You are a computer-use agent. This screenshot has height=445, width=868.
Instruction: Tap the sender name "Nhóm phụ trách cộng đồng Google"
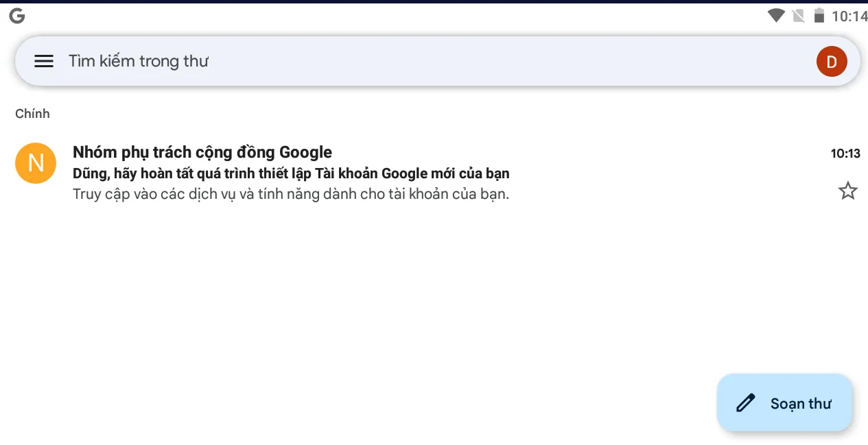coord(202,152)
